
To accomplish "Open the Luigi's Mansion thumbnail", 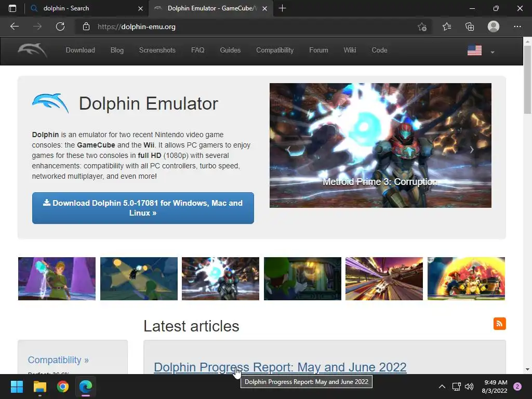I will coord(303,278).
